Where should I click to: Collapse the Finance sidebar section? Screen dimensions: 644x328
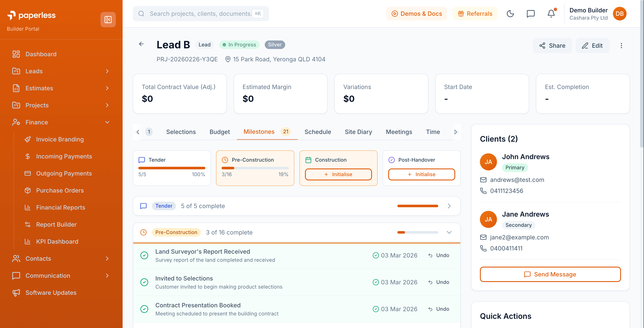pos(107,122)
